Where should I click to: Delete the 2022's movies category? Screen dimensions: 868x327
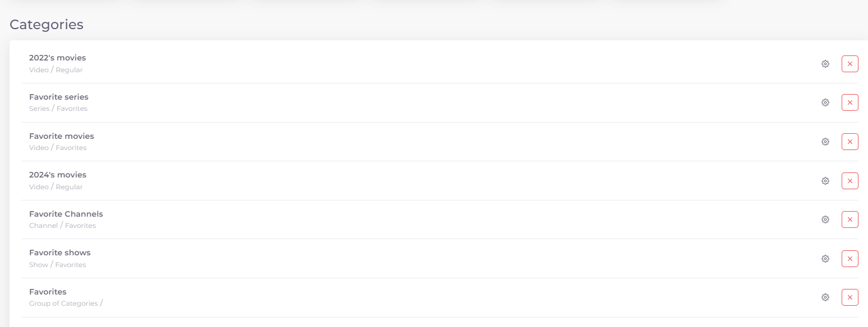pyautogui.click(x=850, y=64)
